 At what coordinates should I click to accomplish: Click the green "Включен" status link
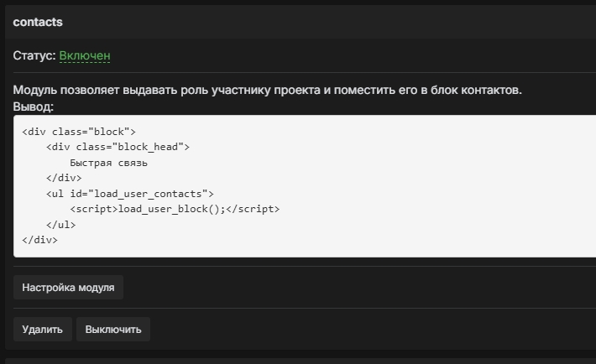[x=85, y=55]
